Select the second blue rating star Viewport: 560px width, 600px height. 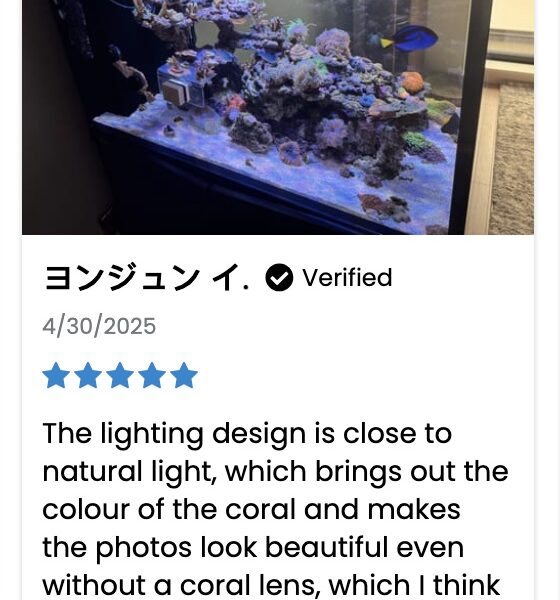88,375
